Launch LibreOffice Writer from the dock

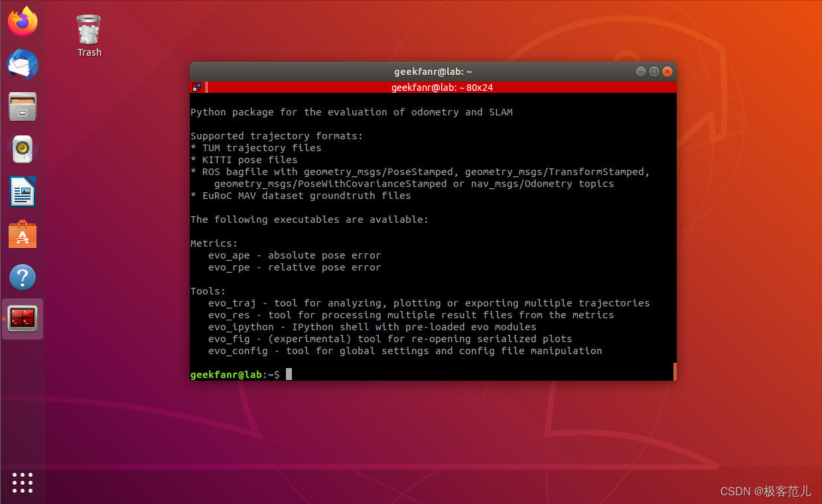[23, 192]
